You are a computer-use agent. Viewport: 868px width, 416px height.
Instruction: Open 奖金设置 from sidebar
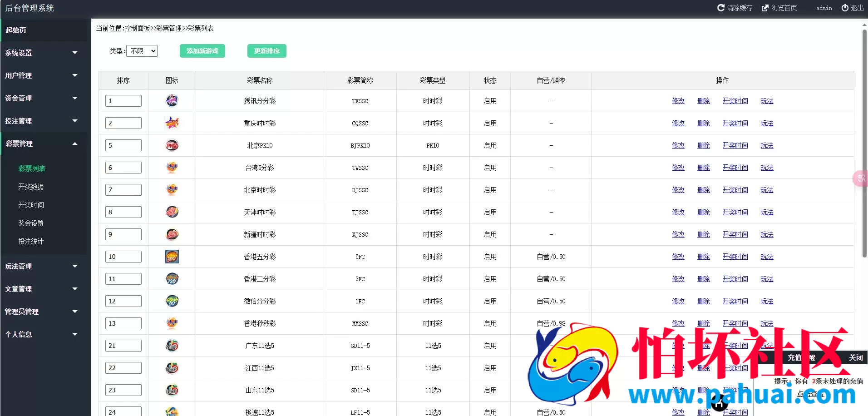click(x=30, y=223)
